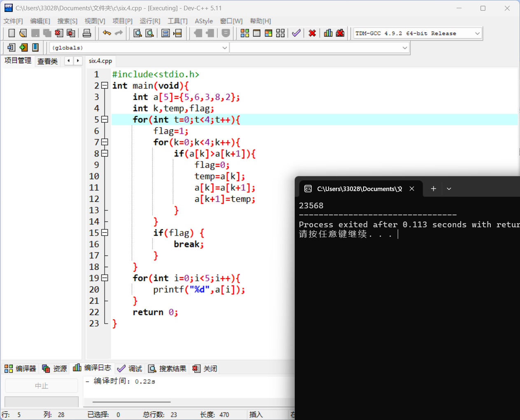Click the Compile & Run colored window icon
This screenshot has width=520, height=420.
coord(268,33)
